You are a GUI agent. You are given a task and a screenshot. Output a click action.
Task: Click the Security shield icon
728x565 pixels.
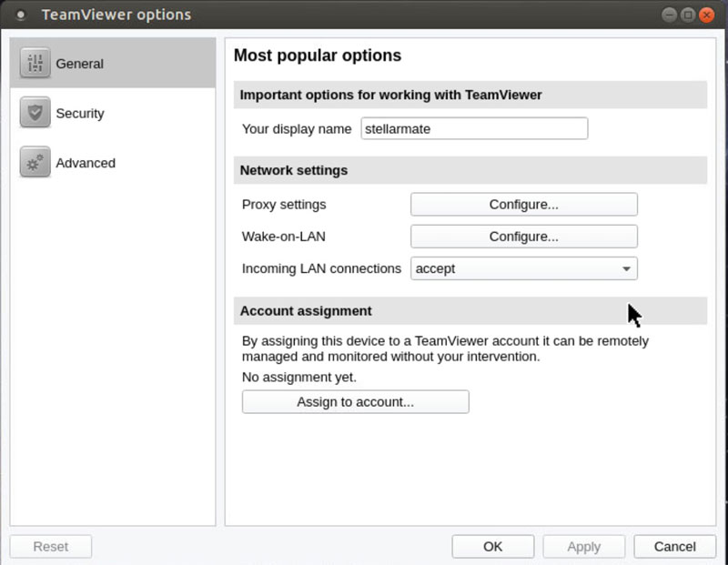[x=35, y=112]
